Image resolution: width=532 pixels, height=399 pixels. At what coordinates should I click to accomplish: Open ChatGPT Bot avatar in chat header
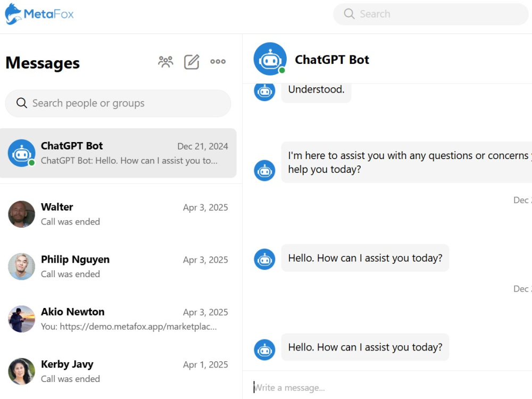coord(270,59)
